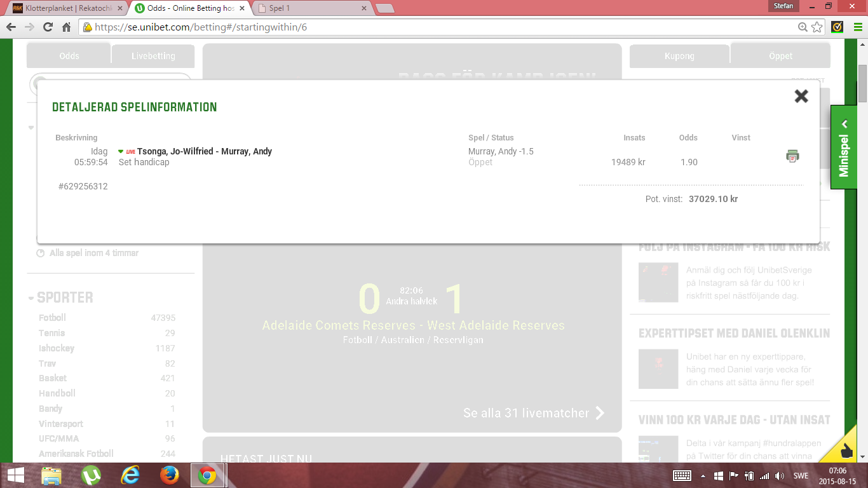The height and width of the screenshot is (488, 868).
Task: Click the Instagram promotion thumbnail
Action: point(658,282)
